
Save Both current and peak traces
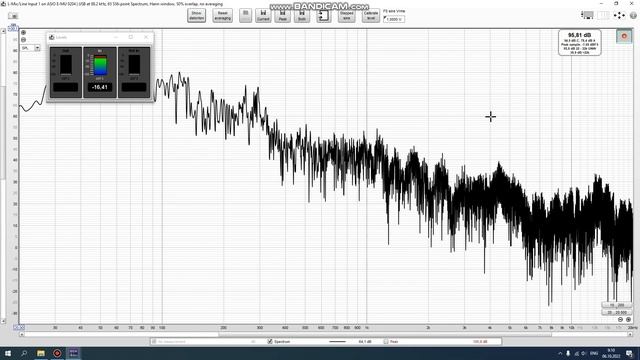(x=302, y=16)
